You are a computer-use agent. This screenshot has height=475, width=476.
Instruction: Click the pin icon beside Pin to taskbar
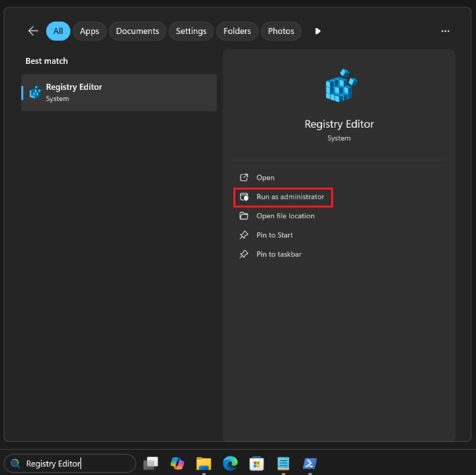coord(244,254)
